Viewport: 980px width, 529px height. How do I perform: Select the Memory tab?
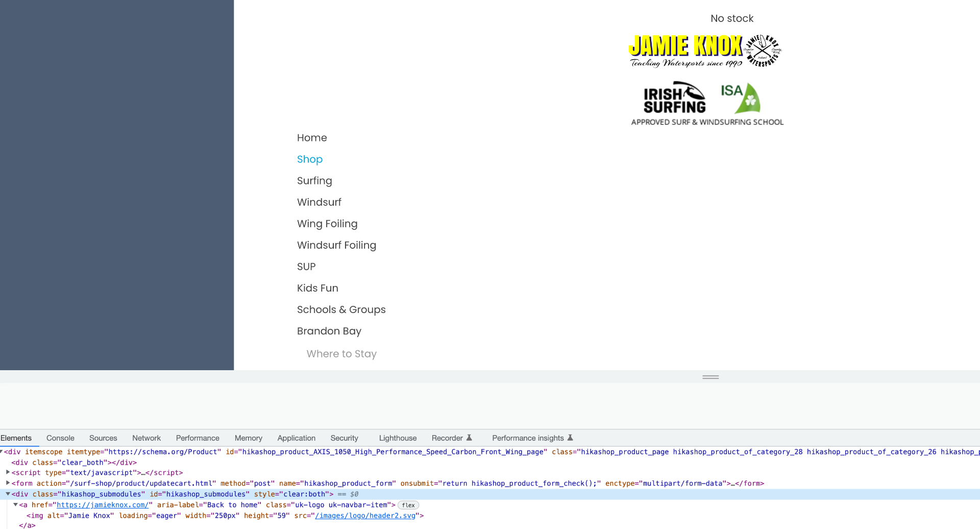click(249, 438)
